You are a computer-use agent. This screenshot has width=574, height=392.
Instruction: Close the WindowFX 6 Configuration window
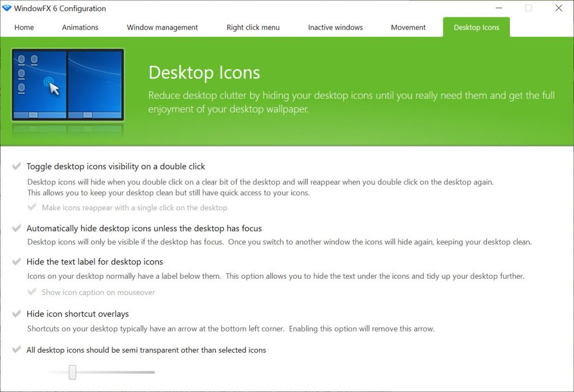pos(559,8)
